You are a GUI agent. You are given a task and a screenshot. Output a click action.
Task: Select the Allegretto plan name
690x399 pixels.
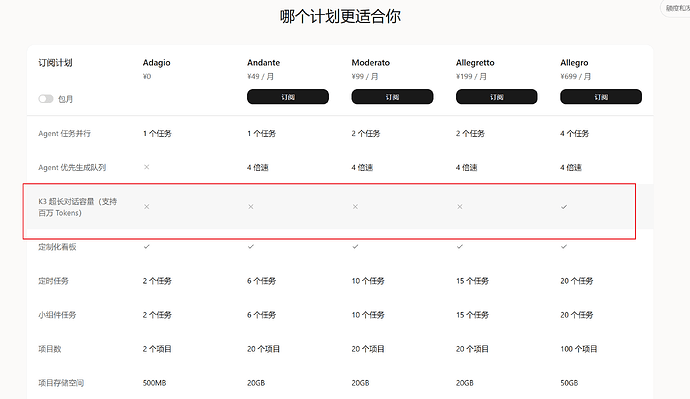475,63
